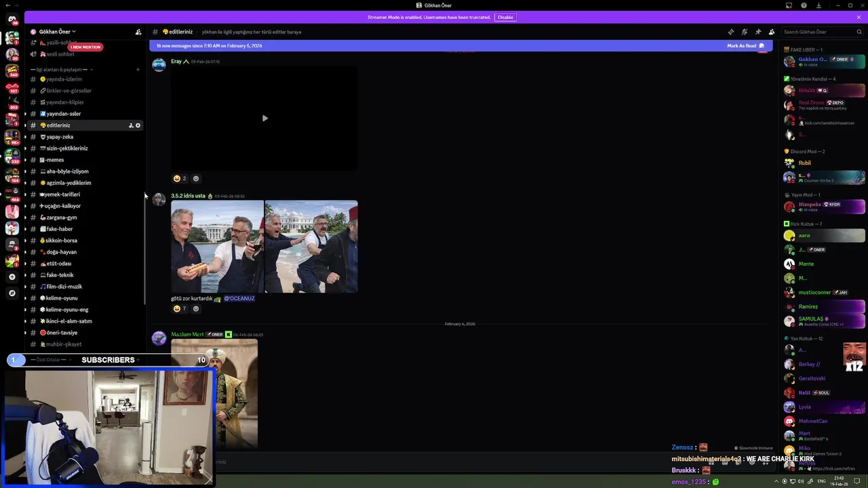Open the fake-haber channel
The image size is (868, 488).
[85, 229]
